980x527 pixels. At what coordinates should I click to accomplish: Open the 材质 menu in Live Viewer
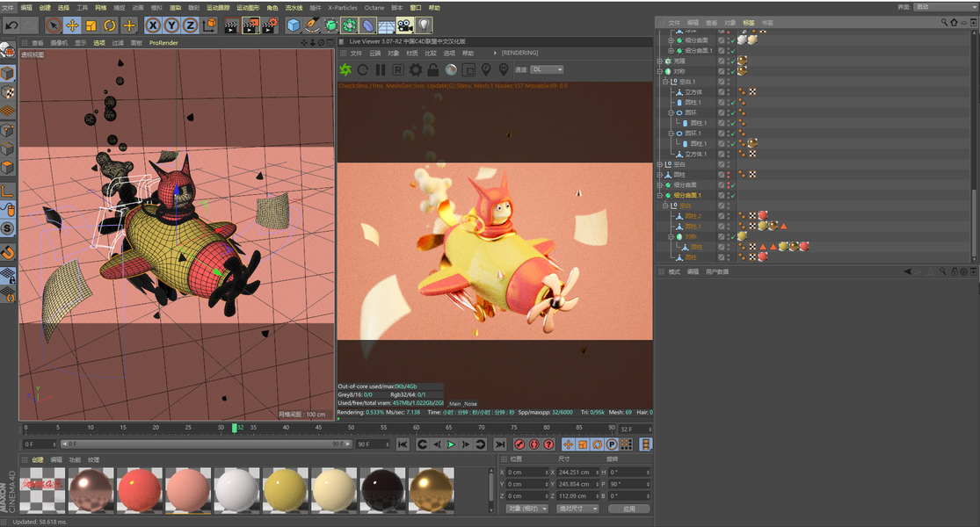pos(412,53)
